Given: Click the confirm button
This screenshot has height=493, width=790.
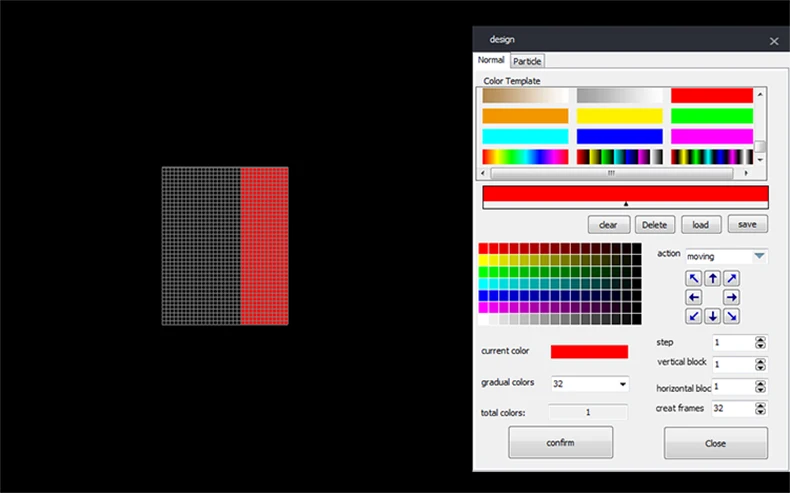Looking at the screenshot, I should [x=560, y=442].
